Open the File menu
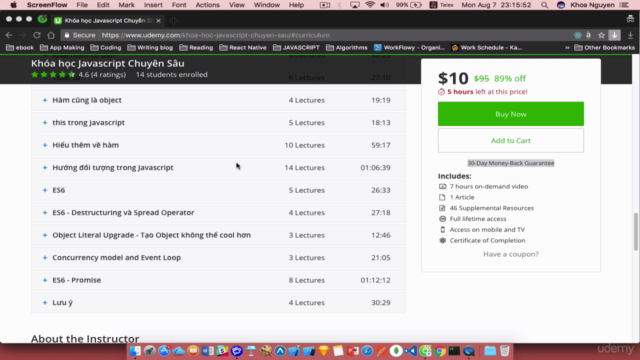 click(x=82, y=5)
